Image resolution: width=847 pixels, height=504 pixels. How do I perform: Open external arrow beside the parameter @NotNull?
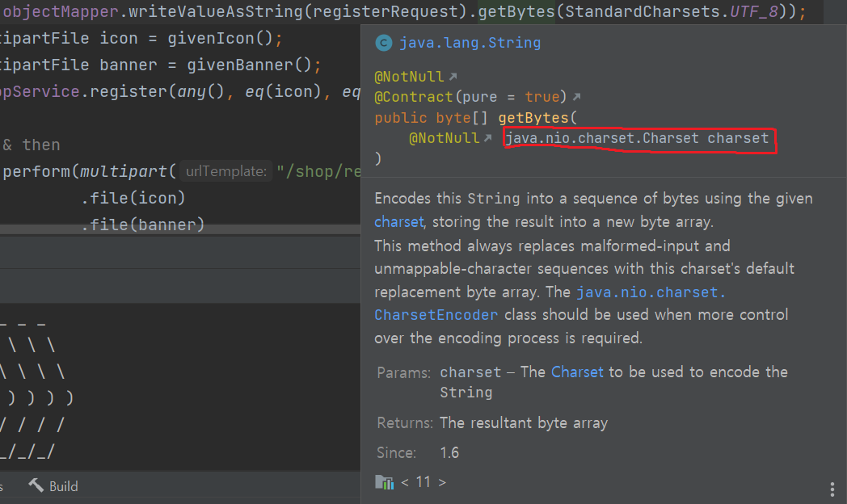(488, 138)
